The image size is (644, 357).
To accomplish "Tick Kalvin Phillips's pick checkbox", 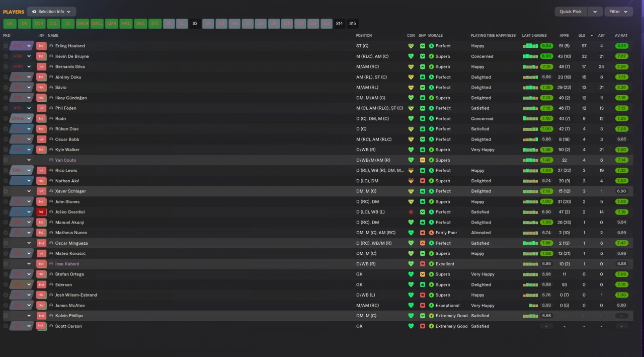I will point(6,316).
